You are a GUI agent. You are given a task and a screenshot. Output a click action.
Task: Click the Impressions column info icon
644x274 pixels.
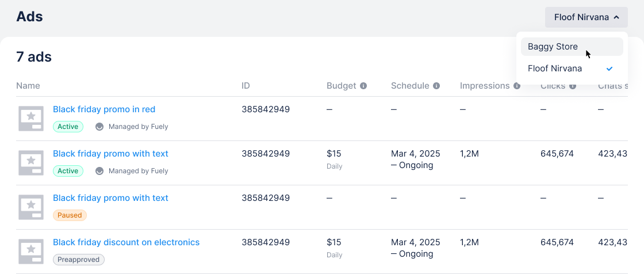point(517,86)
